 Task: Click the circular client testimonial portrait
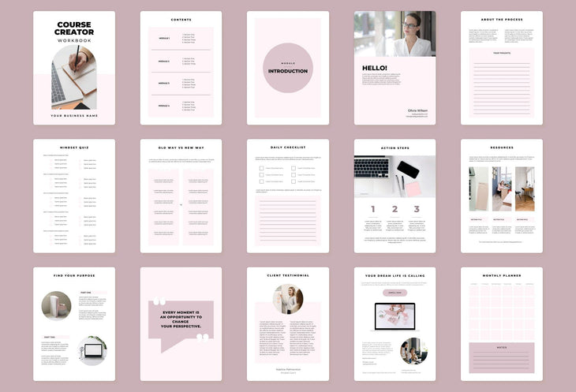tap(288, 299)
